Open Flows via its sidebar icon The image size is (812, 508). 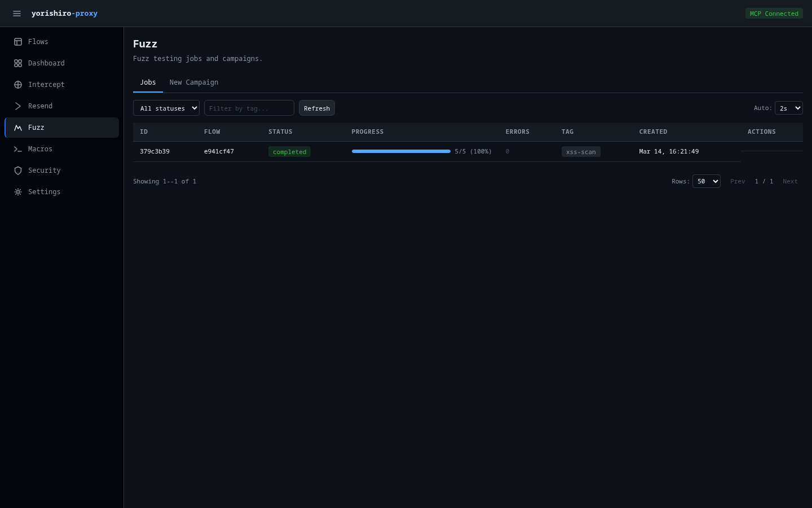click(18, 42)
